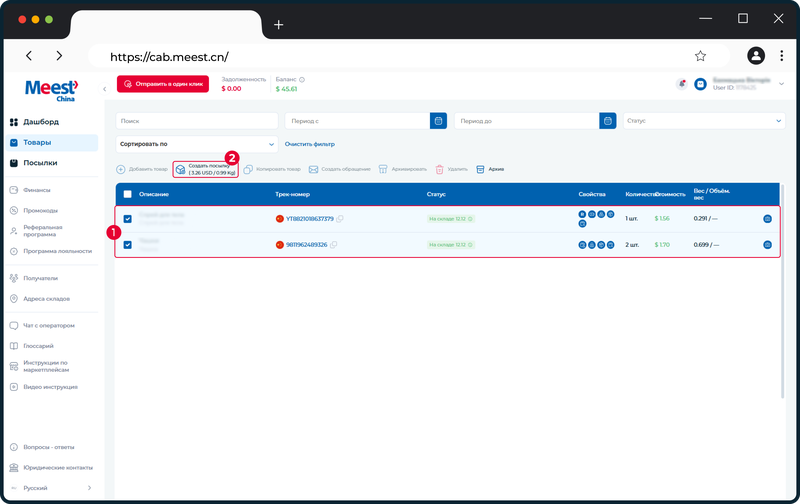Open Программа лояльности in the sidebar
The width and height of the screenshot is (800, 504).
pos(51,251)
